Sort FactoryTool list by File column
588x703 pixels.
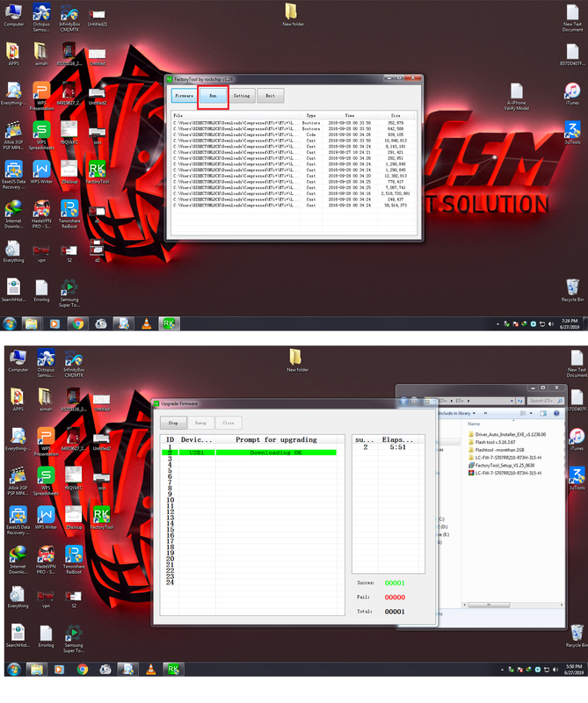236,115
